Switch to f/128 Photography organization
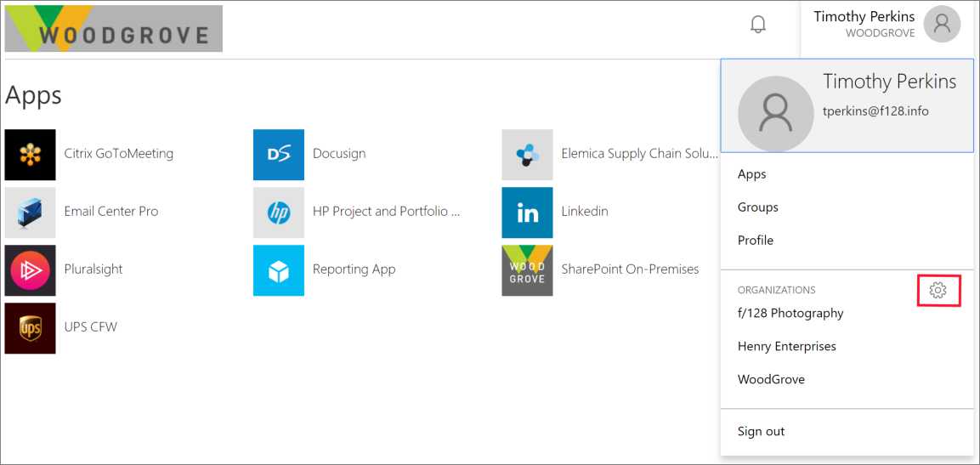The height and width of the screenshot is (465, 980). pyautogui.click(x=790, y=313)
